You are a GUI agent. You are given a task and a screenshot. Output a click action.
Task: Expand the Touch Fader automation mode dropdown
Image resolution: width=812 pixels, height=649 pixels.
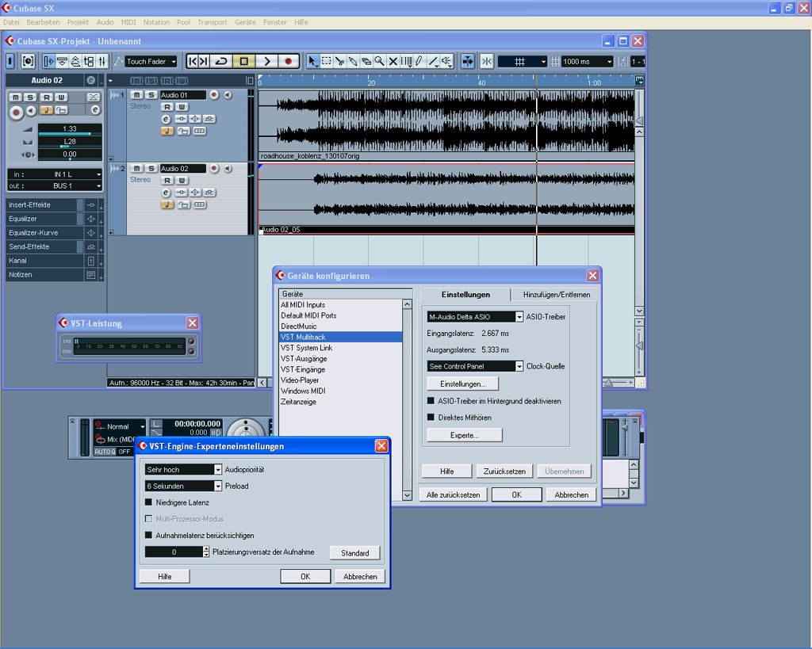151,61
